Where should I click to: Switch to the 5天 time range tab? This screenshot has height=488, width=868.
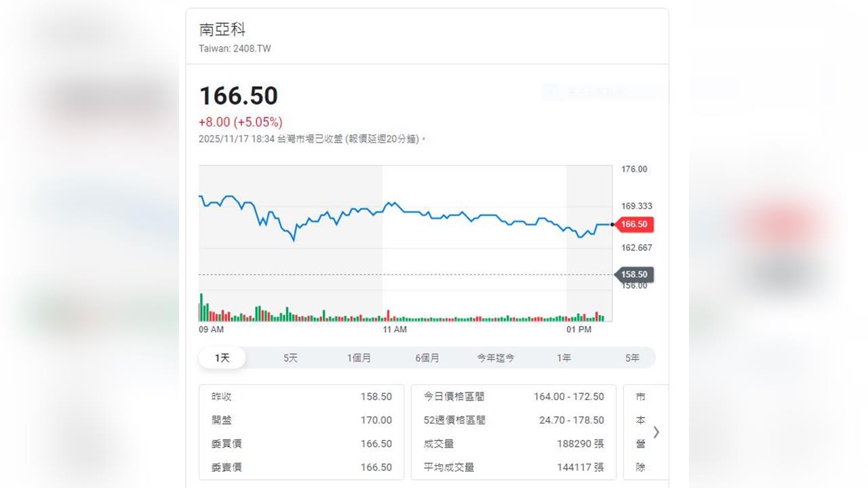[x=290, y=357]
